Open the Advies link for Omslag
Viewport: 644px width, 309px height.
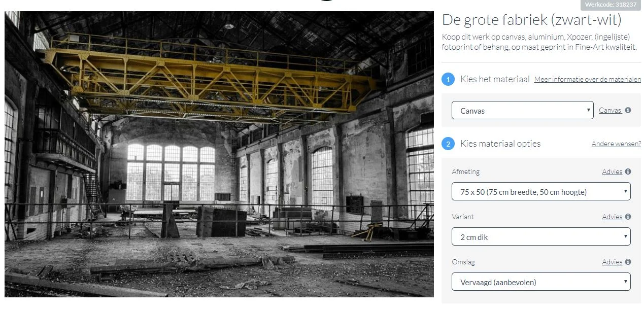(x=612, y=262)
